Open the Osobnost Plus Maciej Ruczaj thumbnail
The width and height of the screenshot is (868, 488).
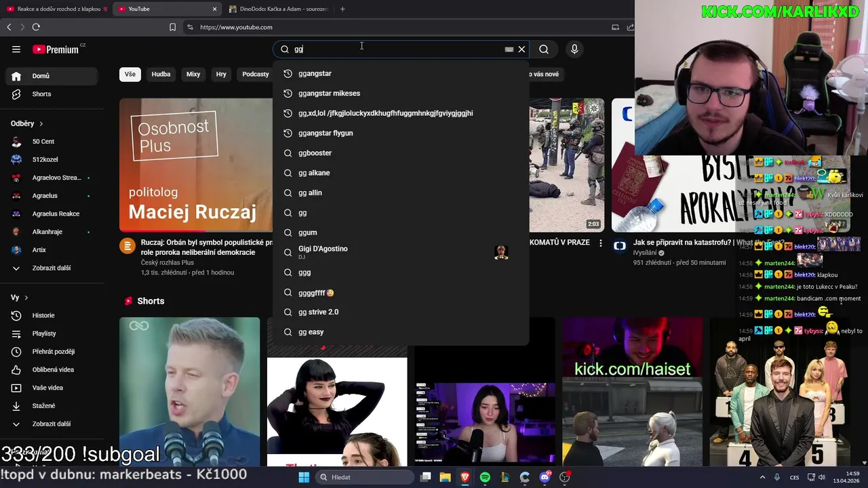(x=196, y=165)
